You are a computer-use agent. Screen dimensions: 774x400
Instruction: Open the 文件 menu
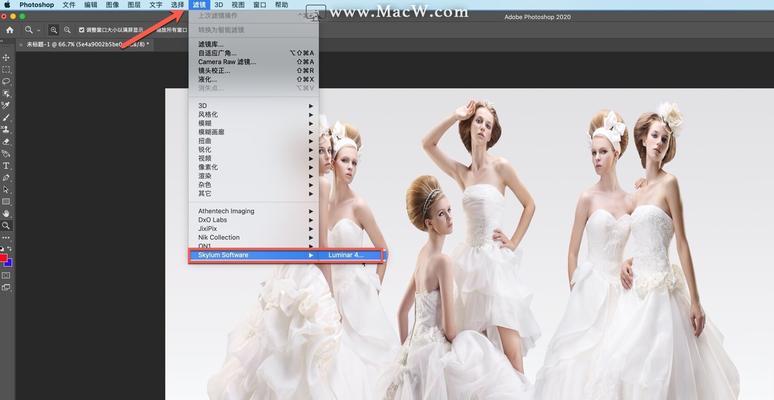tap(69, 5)
